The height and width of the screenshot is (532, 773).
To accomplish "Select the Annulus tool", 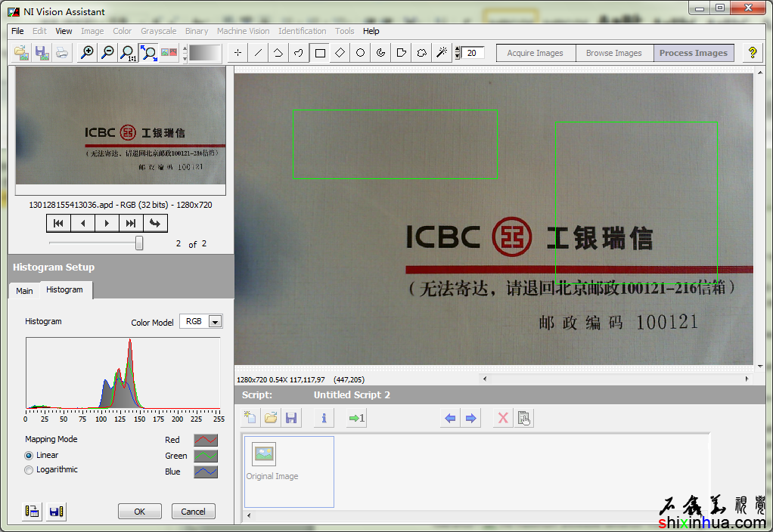I will coord(380,53).
